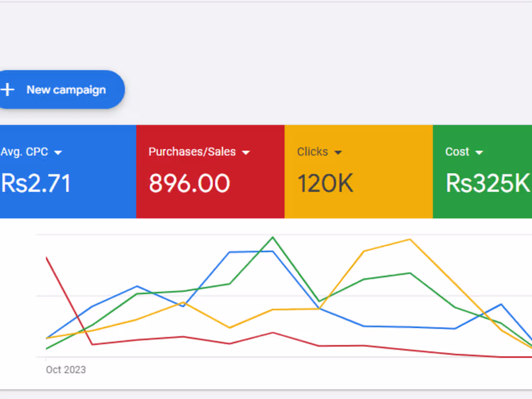Click the 896.00 purchases value
Viewport: 532px width, 399px height.
[189, 184]
